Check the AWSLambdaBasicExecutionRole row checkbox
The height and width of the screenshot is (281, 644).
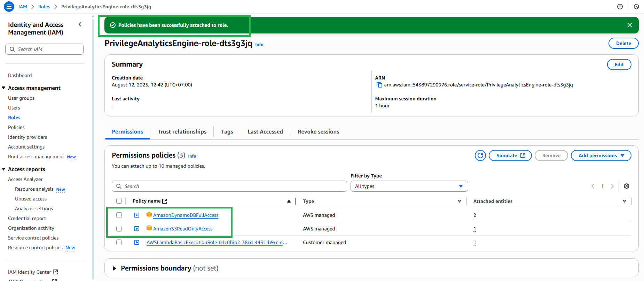[x=119, y=242]
